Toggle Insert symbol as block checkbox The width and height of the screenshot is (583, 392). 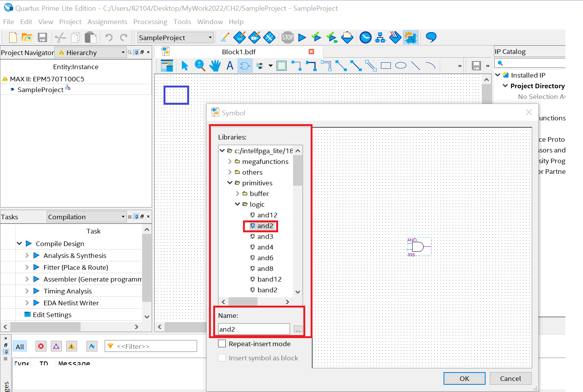pos(222,358)
